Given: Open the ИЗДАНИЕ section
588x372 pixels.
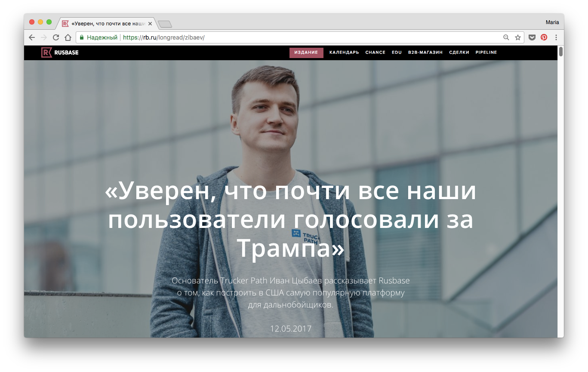Looking at the screenshot, I should click(x=306, y=52).
